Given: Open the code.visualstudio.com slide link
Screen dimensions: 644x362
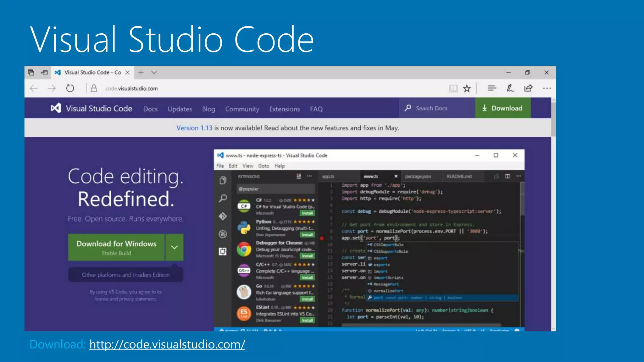Looking at the screenshot, I should (167, 345).
